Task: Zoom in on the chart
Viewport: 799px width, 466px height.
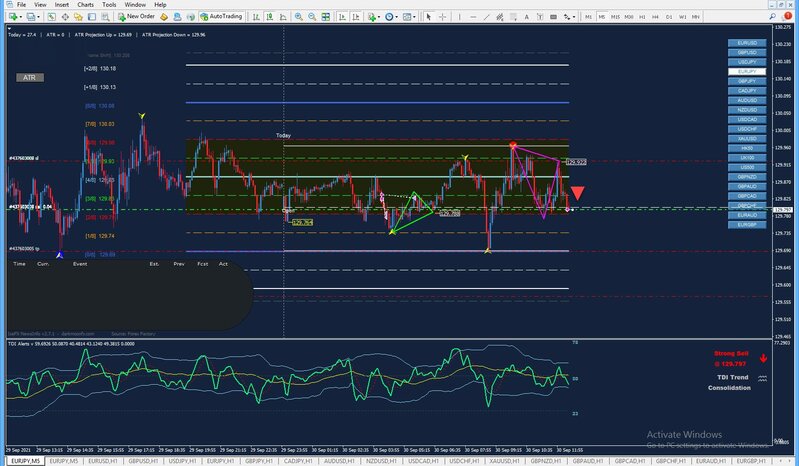Action: [x=299, y=17]
